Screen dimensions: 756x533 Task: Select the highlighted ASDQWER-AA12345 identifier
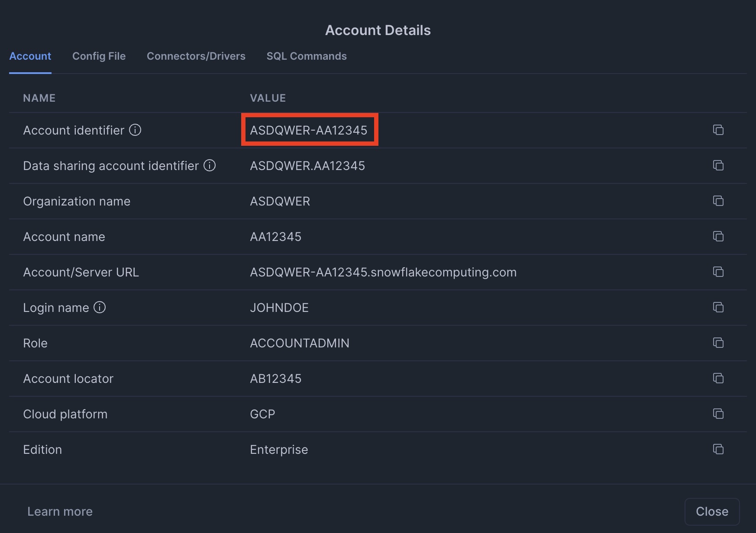(310, 130)
